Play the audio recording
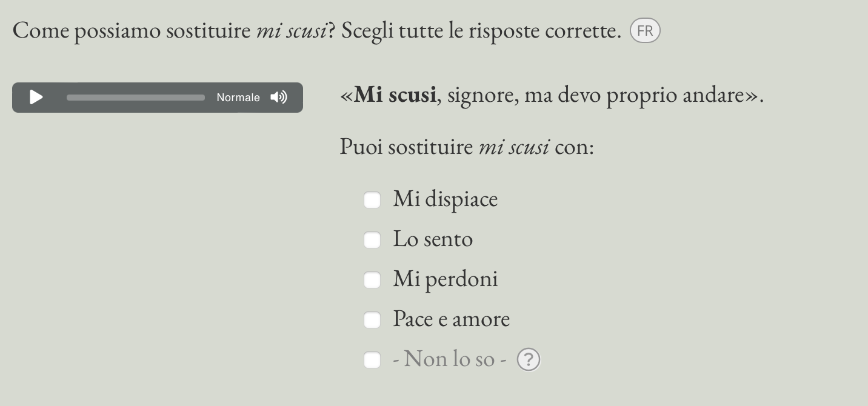The height and width of the screenshot is (406, 868). click(x=36, y=98)
